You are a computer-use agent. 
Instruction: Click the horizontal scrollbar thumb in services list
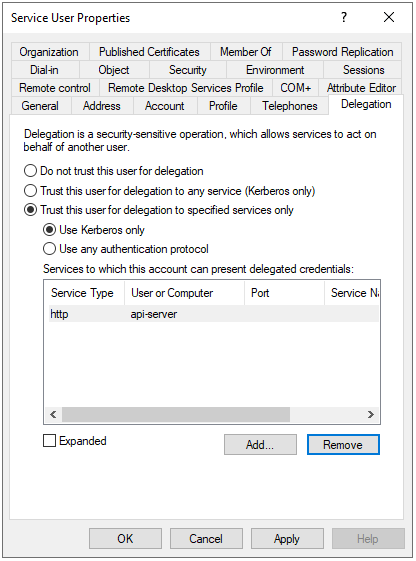[176, 415]
